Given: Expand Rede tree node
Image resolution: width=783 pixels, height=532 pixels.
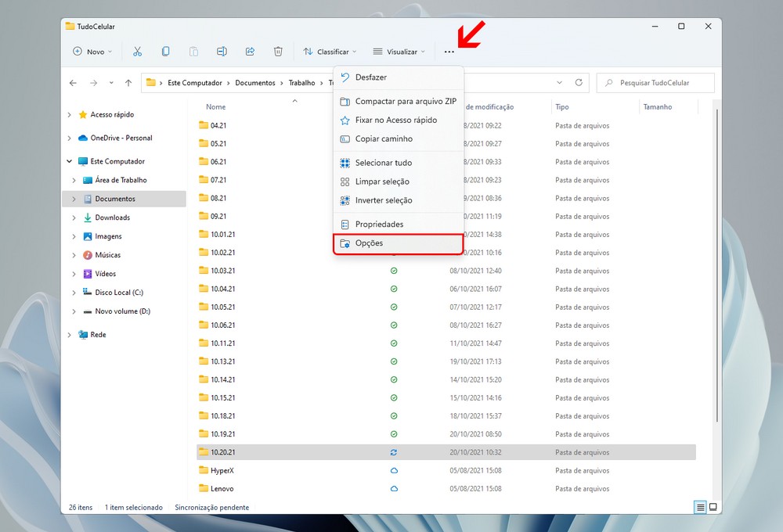Looking at the screenshot, I should click(69, 335).
